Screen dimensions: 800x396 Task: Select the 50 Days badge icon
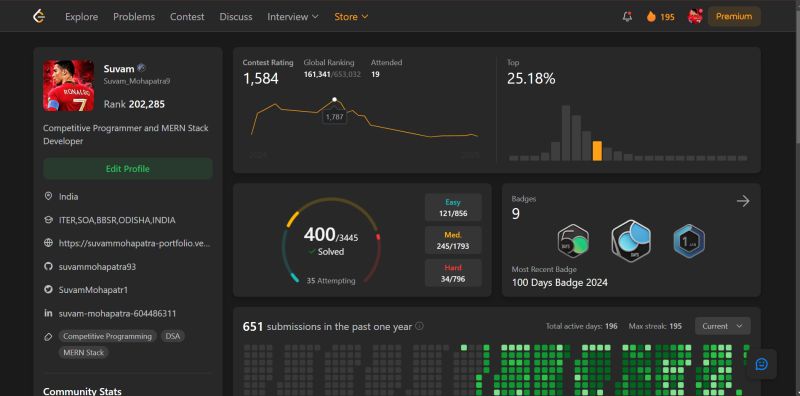573,241
